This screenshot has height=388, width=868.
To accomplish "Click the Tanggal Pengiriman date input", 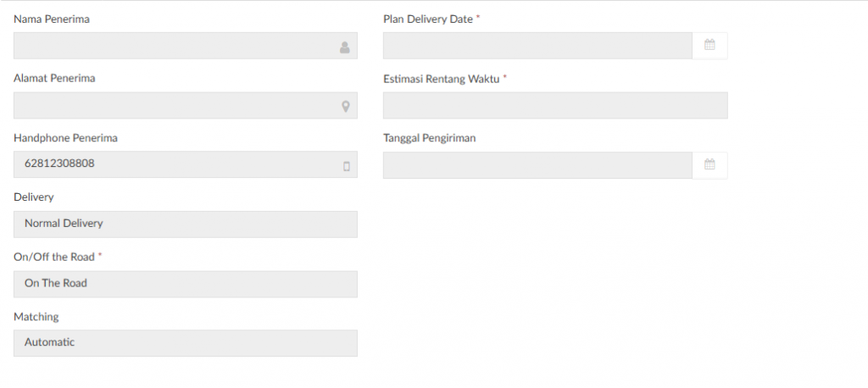I will pyautogui.click(x=537, y=165).
